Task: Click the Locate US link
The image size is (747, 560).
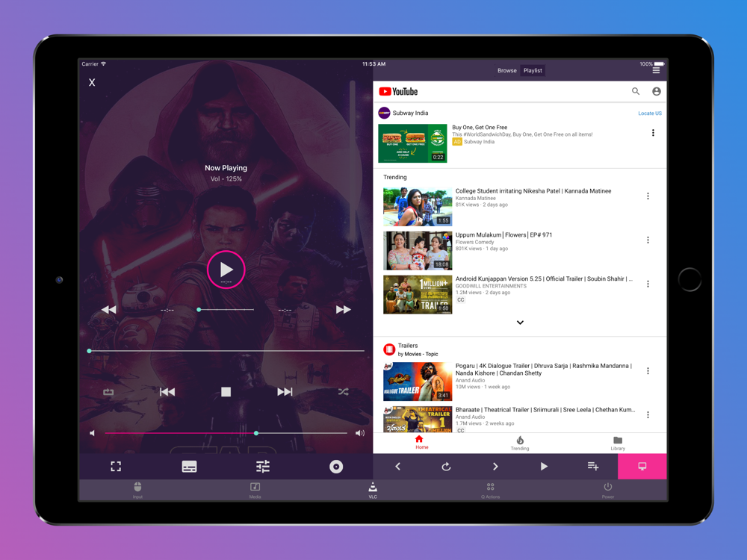Action: click(x=650, y=113)
